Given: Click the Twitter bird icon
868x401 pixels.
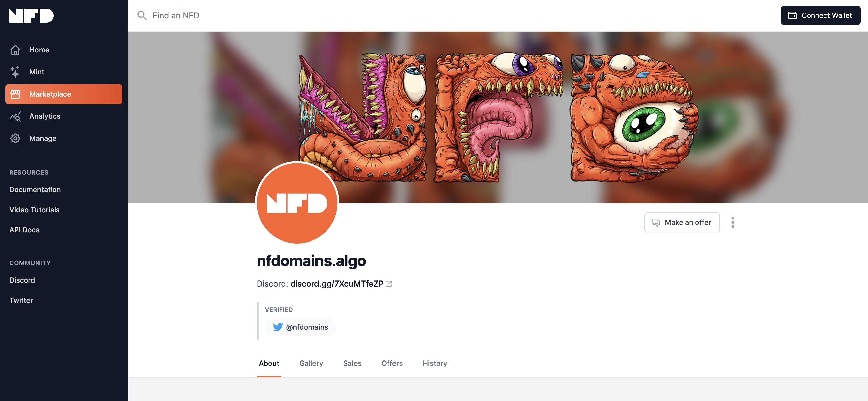Looking at the screenshot, I should 278,327.
